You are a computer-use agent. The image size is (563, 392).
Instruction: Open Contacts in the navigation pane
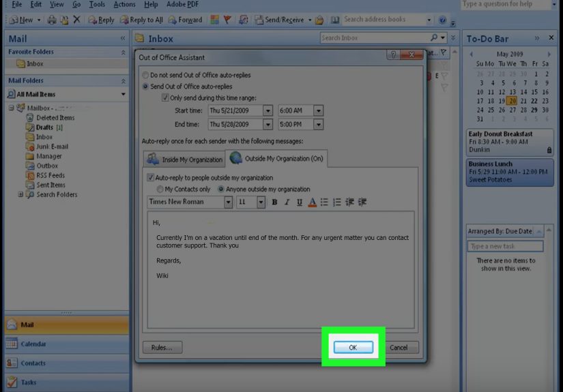(67, 363)
